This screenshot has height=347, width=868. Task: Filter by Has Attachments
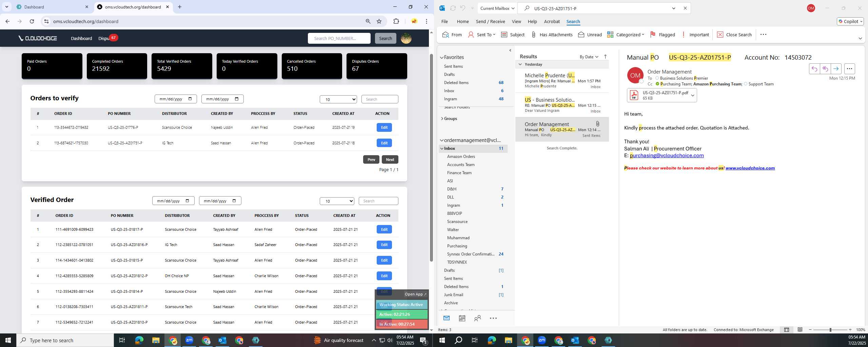coord(552,35)
